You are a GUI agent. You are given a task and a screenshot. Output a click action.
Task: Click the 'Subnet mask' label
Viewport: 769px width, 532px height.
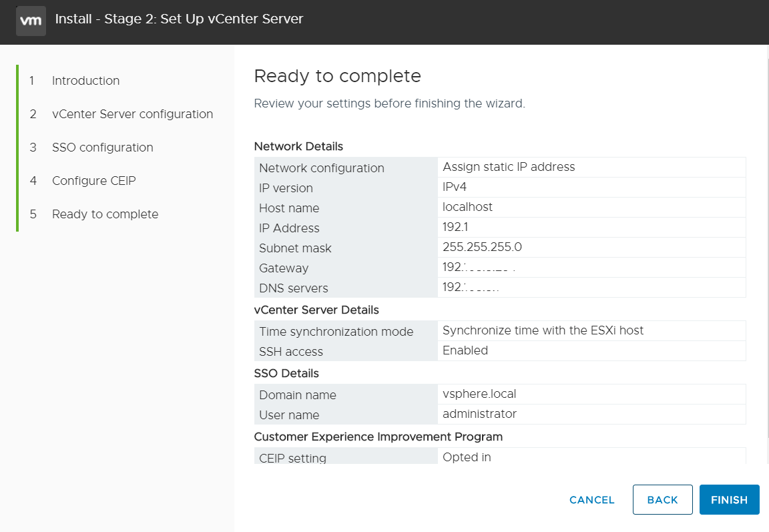[x=295, y=248]
